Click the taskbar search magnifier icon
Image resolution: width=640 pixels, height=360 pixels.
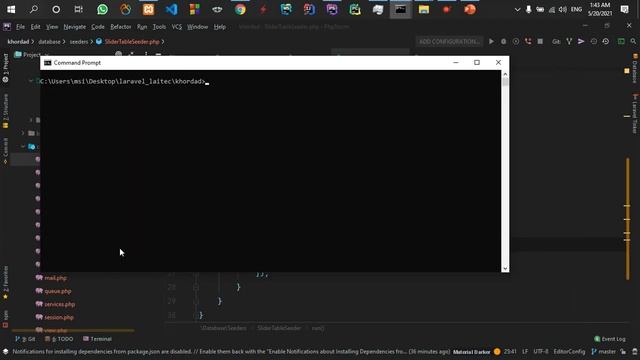[33, 9]
